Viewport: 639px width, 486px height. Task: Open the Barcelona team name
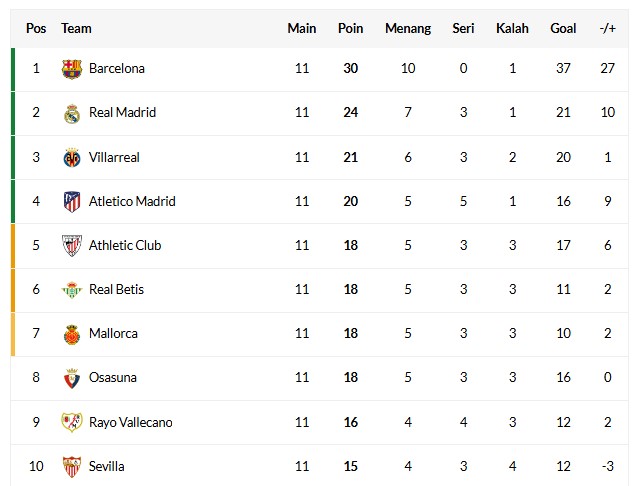click(x=117, y=68)
